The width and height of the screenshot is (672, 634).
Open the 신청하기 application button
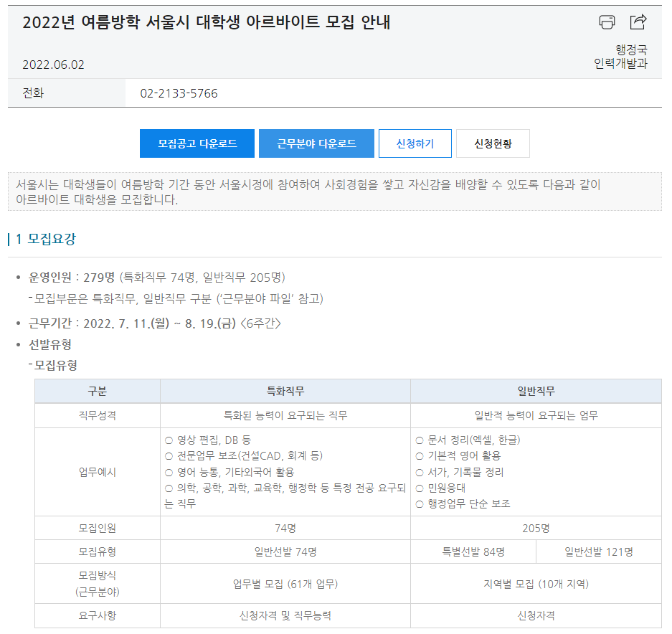pyautogui.click(x=415, y=143)
